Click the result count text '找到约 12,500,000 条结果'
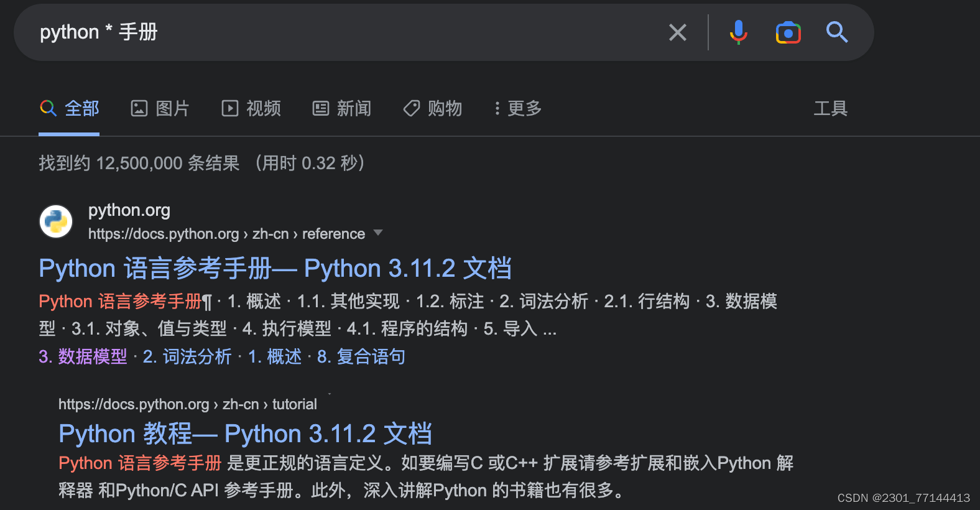This screenshot has width=980, height=510. [x=139, y=163]
